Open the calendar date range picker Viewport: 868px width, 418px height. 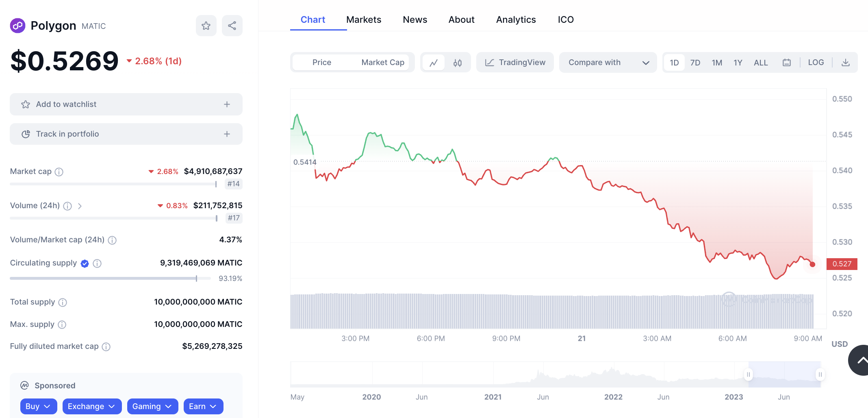787,63
